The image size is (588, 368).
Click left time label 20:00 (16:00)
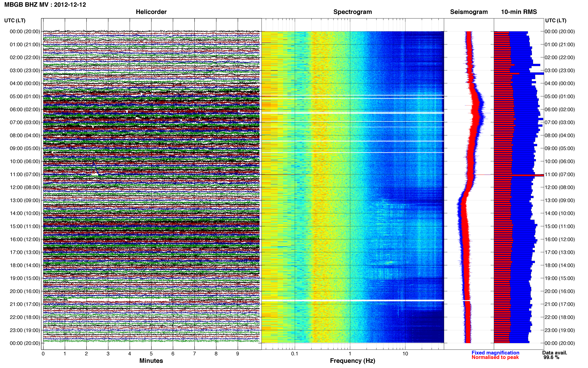pyautogui.click(x=25, y=291)
